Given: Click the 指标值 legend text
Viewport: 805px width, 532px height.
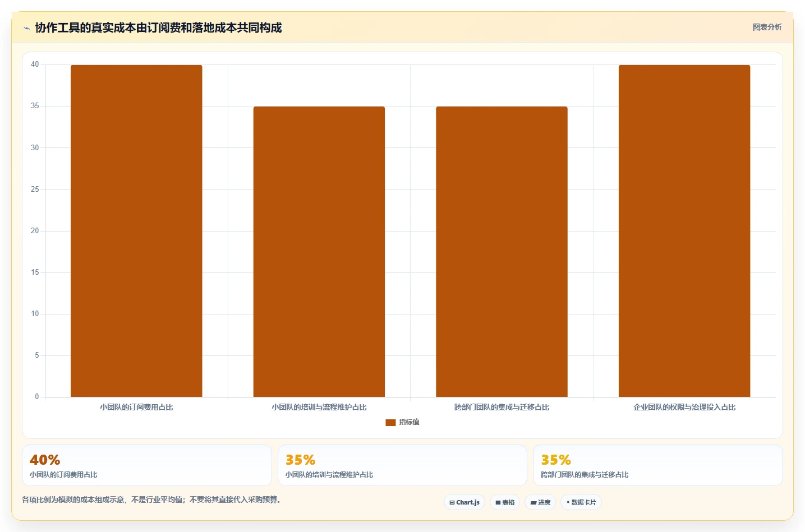Looking at the screenshot, I should click(x=409, y=422).
